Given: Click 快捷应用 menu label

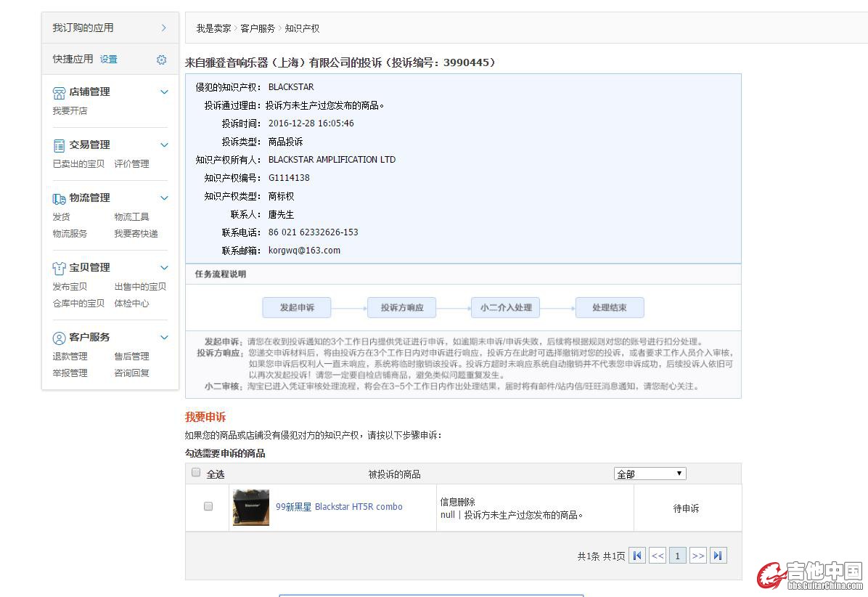Looking at the screenshot, I should coord(73,60).
